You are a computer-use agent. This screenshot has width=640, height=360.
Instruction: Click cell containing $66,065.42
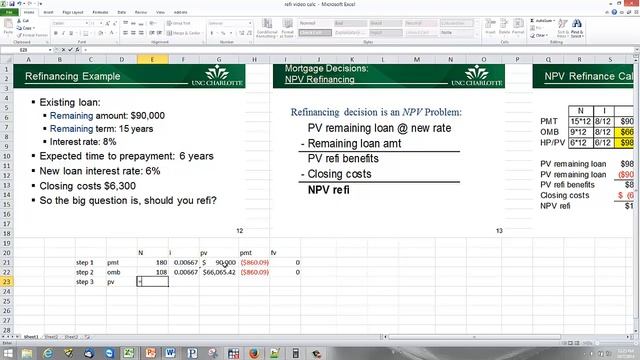(x=219, y=272)
